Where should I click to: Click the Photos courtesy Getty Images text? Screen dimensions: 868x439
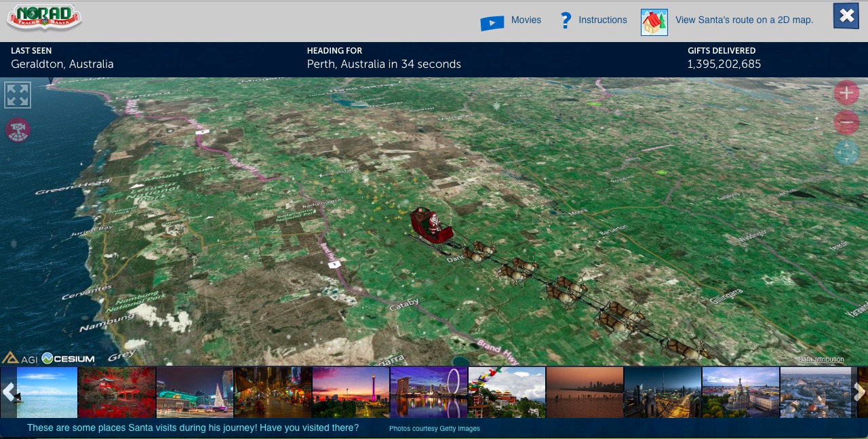click(435, 428)
